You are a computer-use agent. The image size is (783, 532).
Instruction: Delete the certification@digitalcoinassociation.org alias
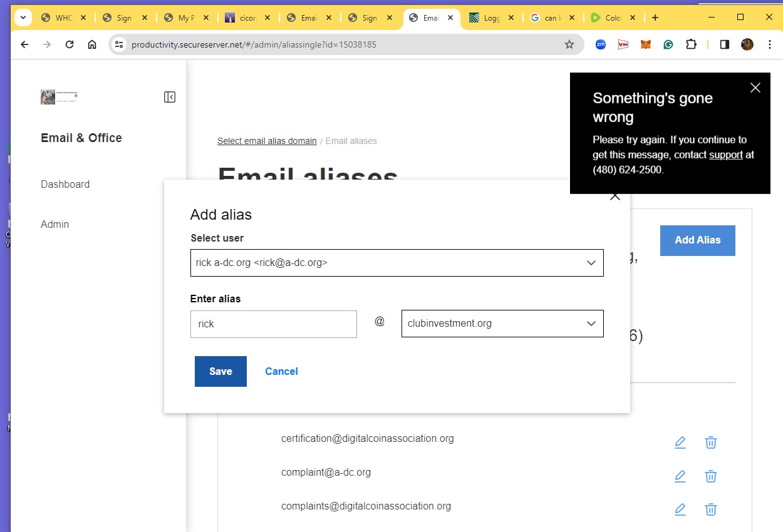point(711,442)
